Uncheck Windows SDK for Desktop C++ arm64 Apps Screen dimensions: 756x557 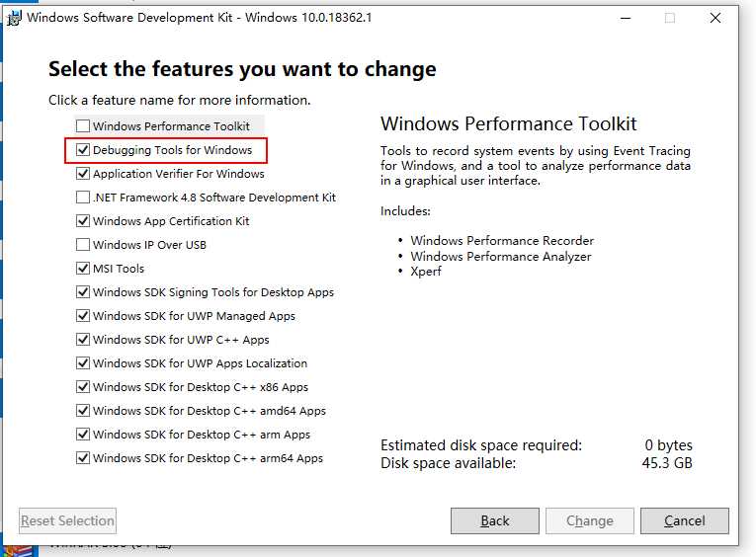click(x=83, y=457)
